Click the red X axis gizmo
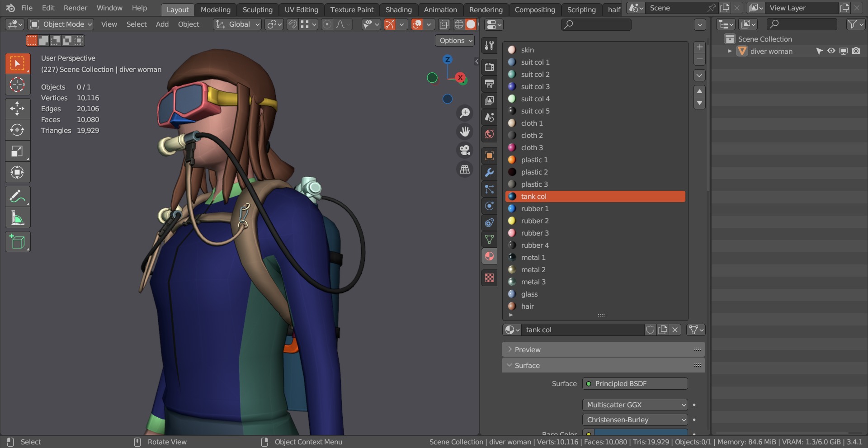The image size is (868, 448). click(x=460, y=77)
